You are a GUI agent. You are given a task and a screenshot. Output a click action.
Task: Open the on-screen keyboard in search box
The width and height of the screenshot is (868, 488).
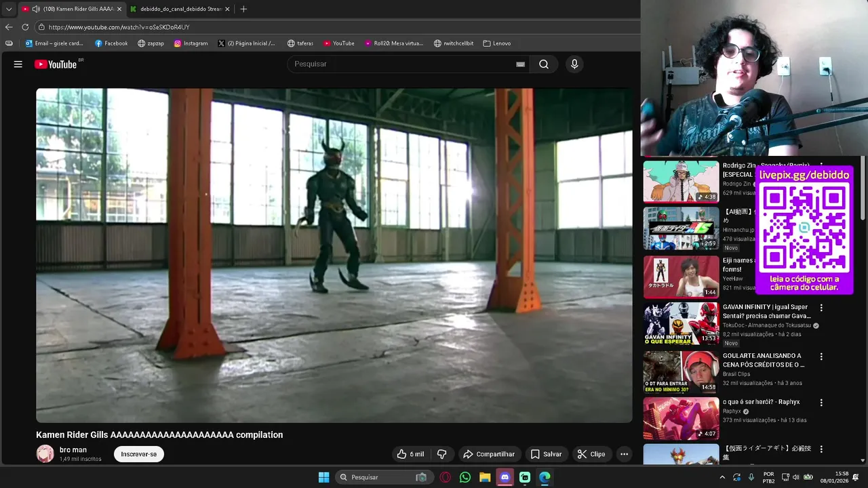click(520, 64)
